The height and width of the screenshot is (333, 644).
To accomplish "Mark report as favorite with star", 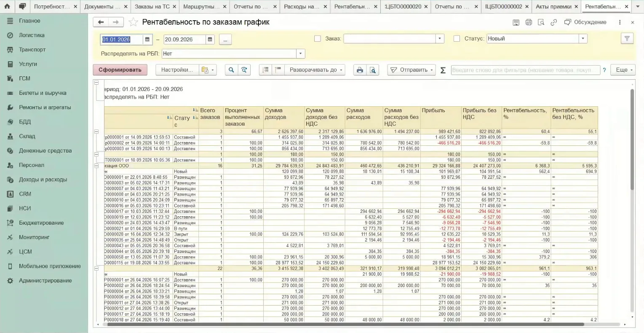I will coord(133,22).
